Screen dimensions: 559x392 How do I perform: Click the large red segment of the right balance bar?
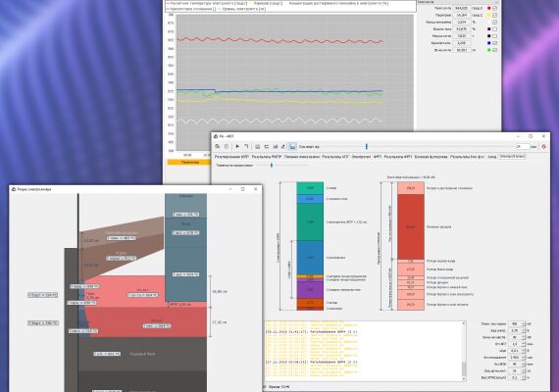click(411, 227)
